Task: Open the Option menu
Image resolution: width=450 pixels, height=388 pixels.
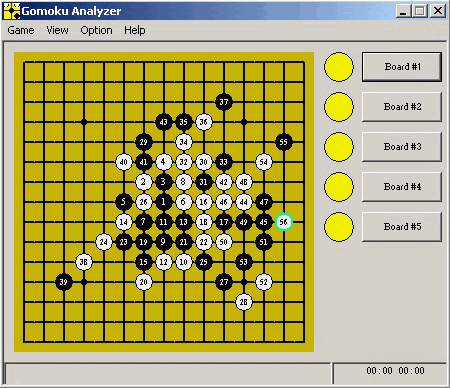Action: click(x=96, y=30)
